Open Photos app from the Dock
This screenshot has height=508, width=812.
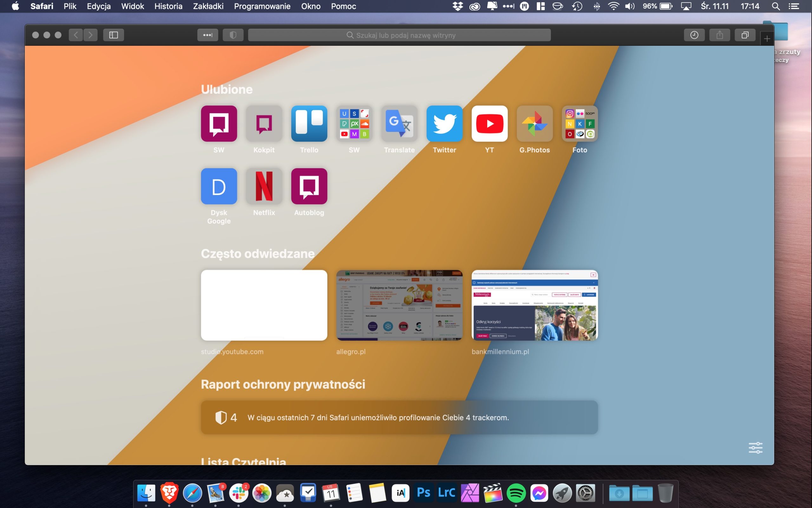(262, 493)
